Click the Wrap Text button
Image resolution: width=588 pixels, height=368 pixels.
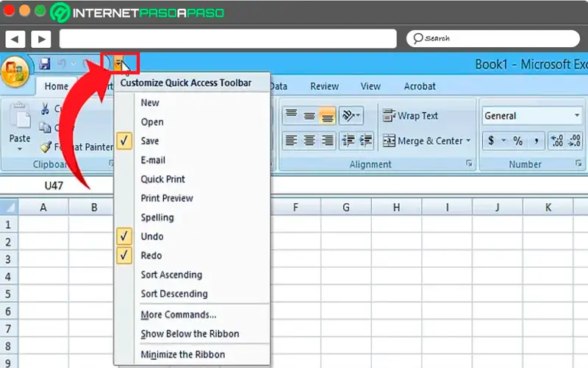click(410, 116)
